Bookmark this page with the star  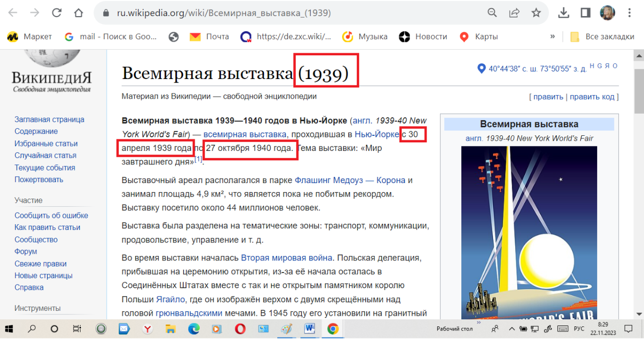[536, 13]
